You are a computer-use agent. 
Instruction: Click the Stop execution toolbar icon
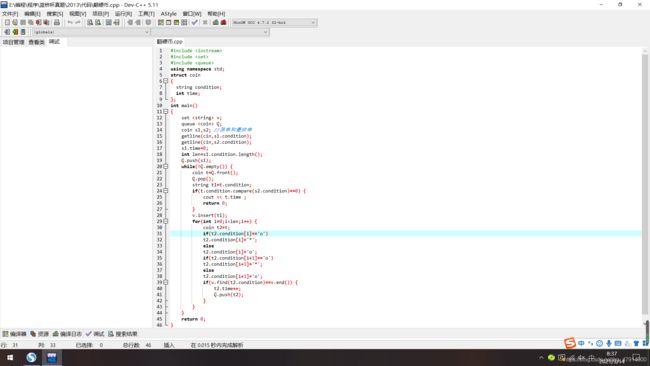click(x=205, y=22)
